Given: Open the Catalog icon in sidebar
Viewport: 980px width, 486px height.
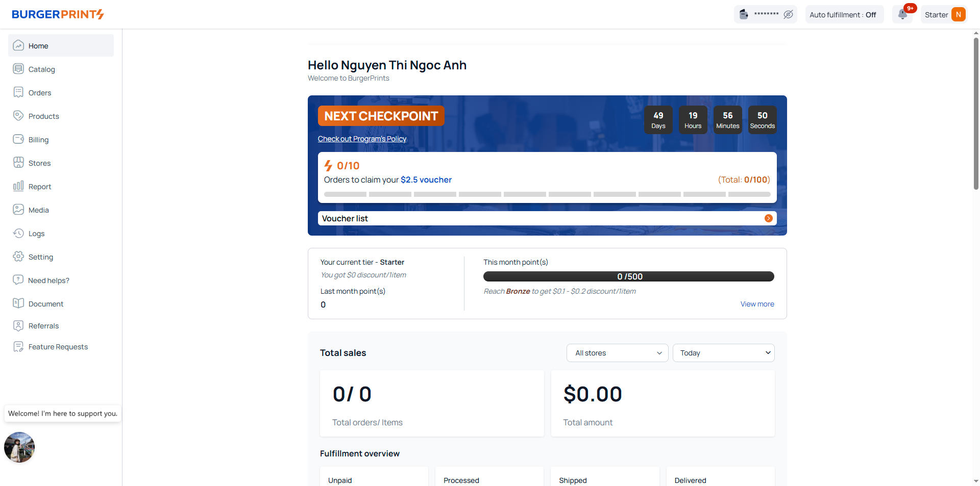Looking at the screenshot, I should click(18, 69).
